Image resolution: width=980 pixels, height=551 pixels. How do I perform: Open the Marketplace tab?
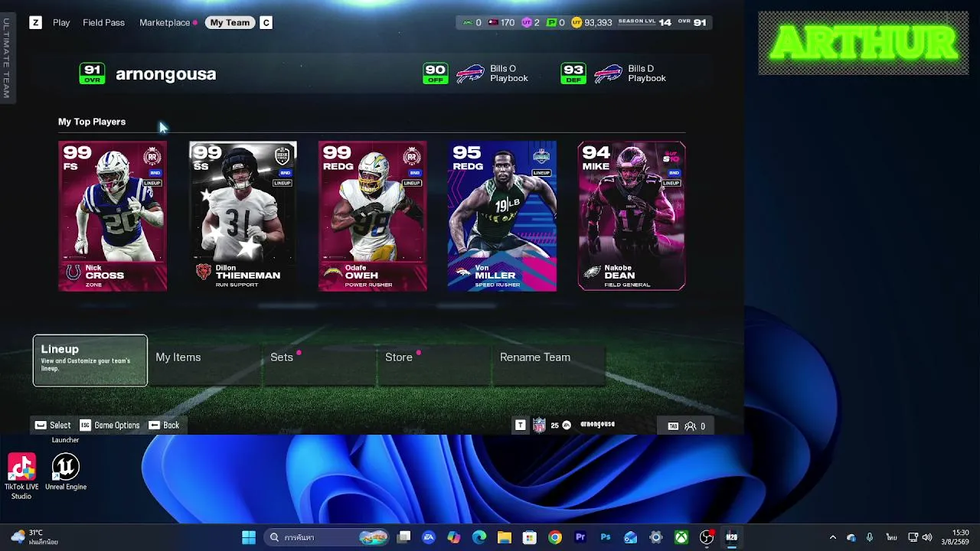coord(165,23)
